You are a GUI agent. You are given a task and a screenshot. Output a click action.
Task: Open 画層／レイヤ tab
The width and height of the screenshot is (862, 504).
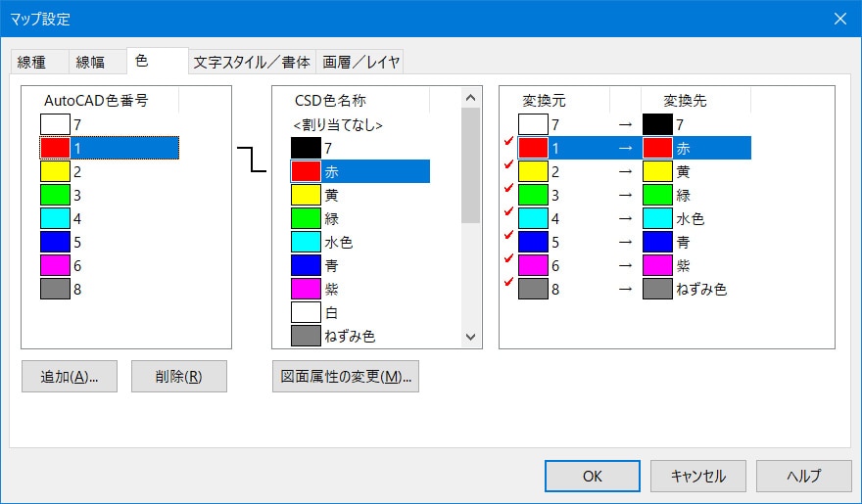click(x=360, y=63)
